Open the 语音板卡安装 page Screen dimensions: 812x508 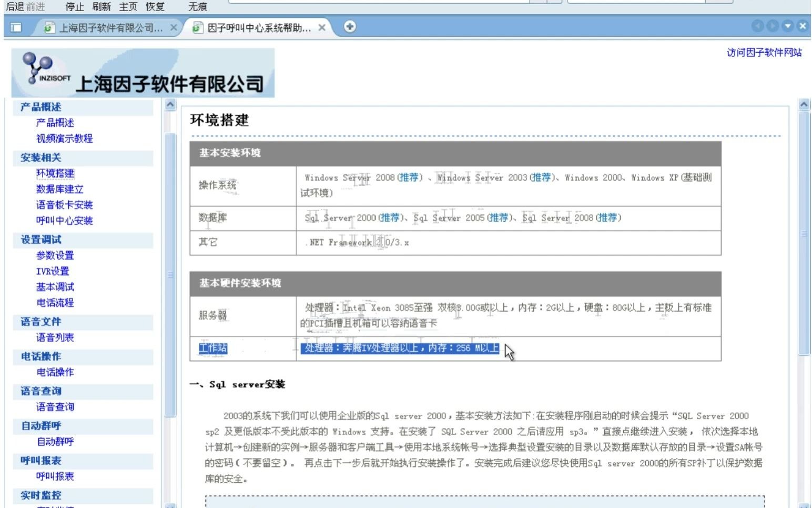tap(64, 205)
